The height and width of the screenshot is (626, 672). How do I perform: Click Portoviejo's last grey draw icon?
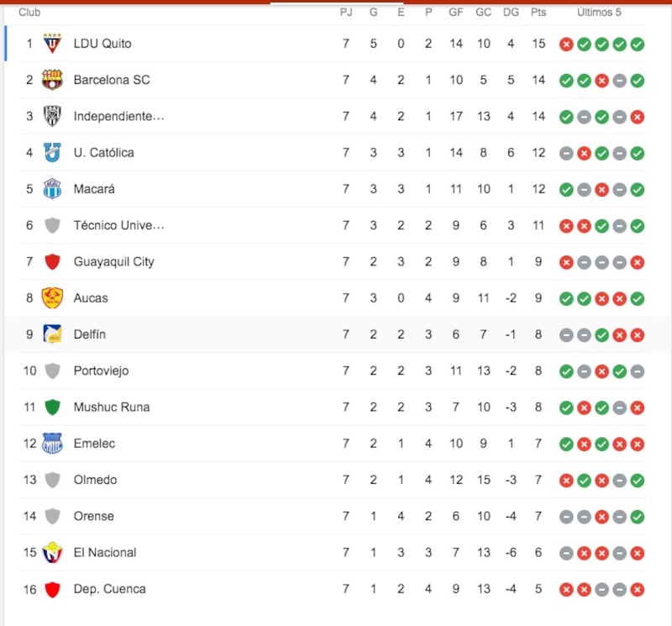[x=638, y=371]
